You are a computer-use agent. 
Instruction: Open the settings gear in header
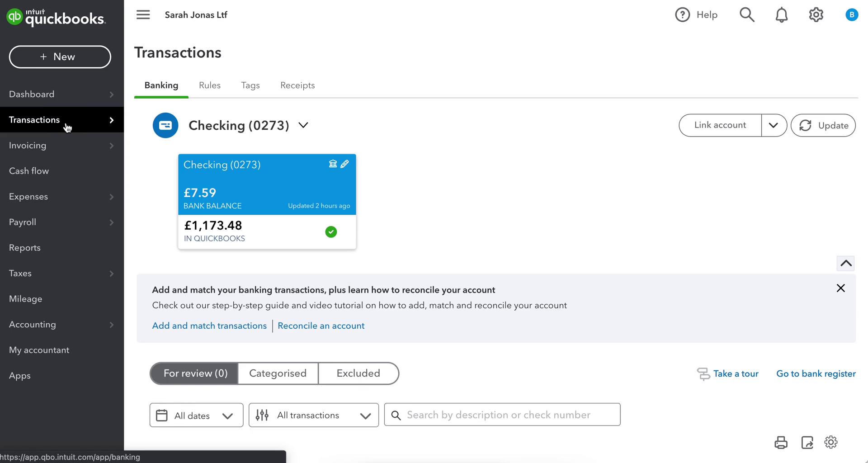coord(816,15)
